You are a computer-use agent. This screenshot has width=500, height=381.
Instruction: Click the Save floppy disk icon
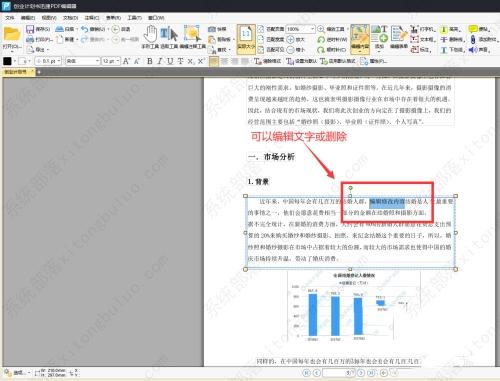(x=30, y=29)
